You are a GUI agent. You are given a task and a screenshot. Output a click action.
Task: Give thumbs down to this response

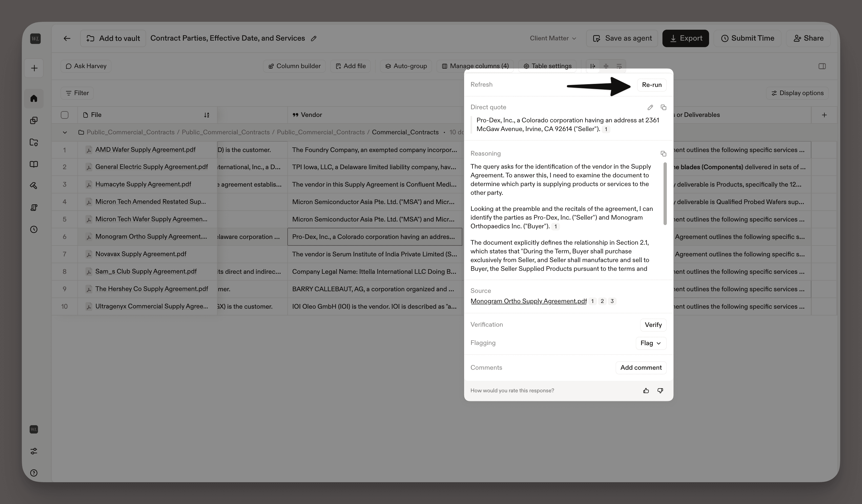point(660,390)
